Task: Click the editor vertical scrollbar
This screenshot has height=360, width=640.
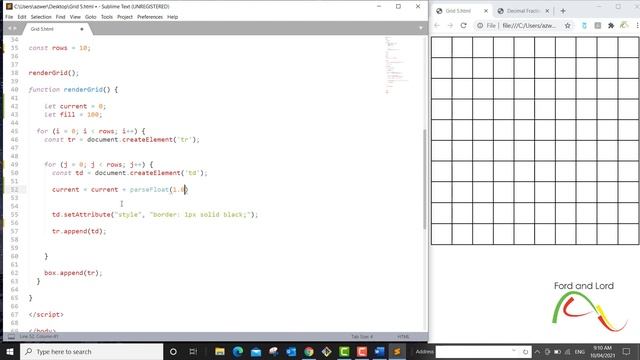Action: click(425, 179)
